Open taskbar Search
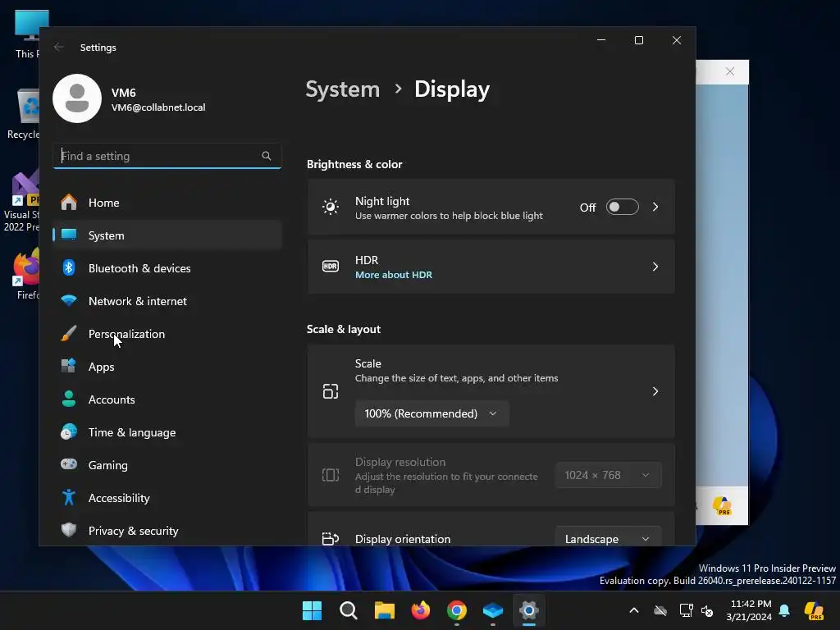 (348, 610)
